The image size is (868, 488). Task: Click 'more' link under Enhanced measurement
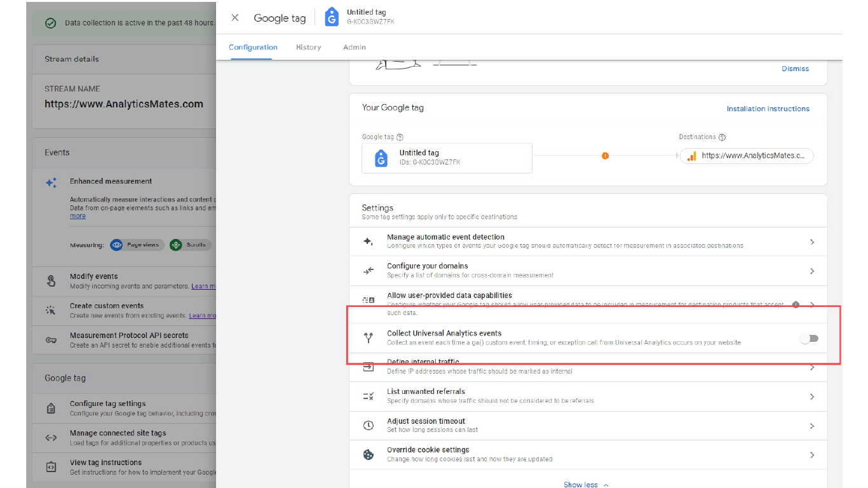click(78, 216)
